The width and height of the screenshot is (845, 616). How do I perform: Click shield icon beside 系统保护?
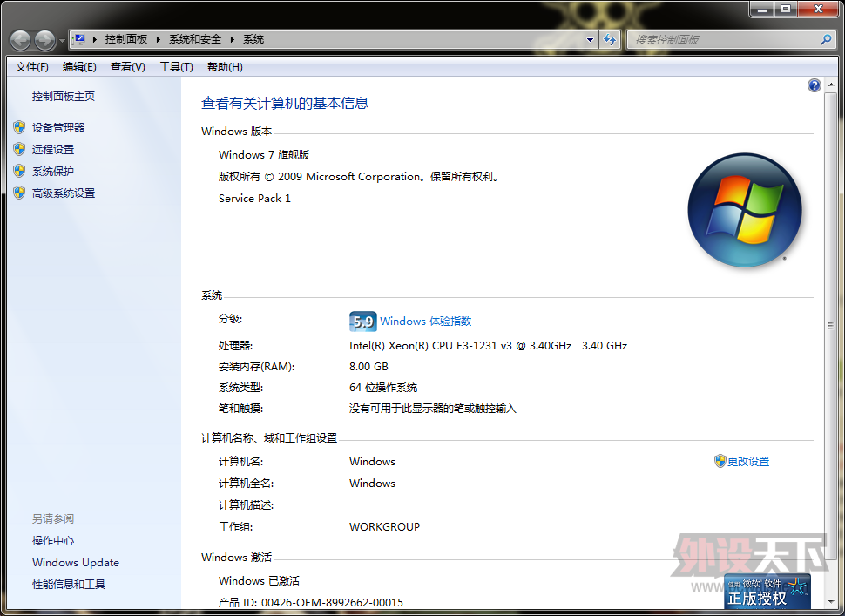(x=19, y=171)
